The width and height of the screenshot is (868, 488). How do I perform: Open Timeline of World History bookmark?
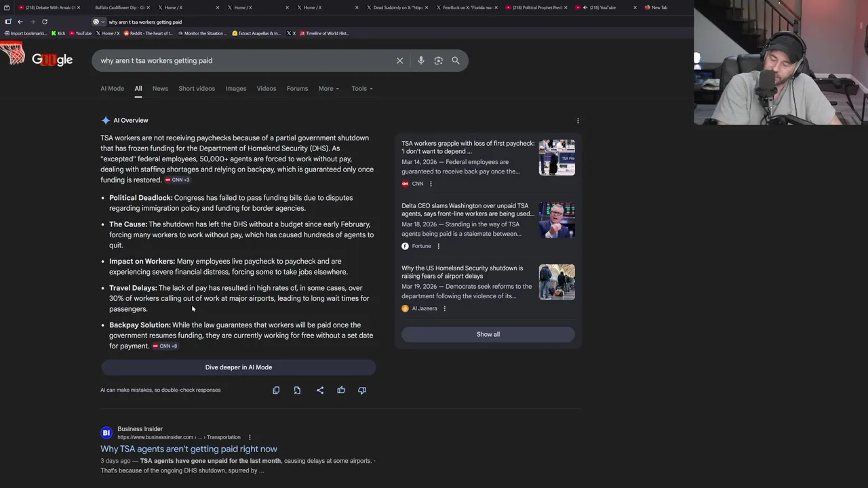(324, 33)
